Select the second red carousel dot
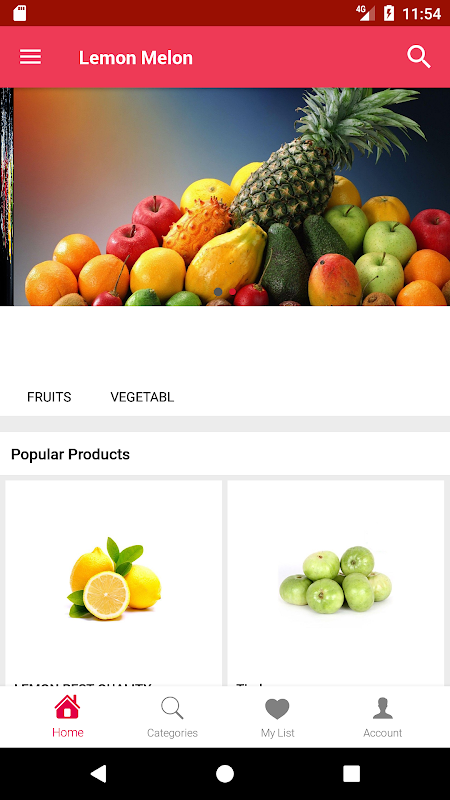This screenshot has width=450, height=800. (232, 292)
